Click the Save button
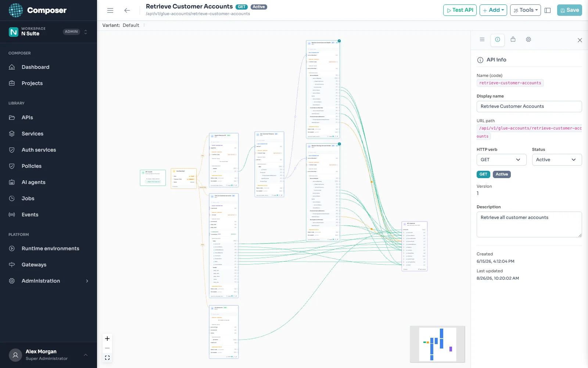 click(x=570, y=10)
